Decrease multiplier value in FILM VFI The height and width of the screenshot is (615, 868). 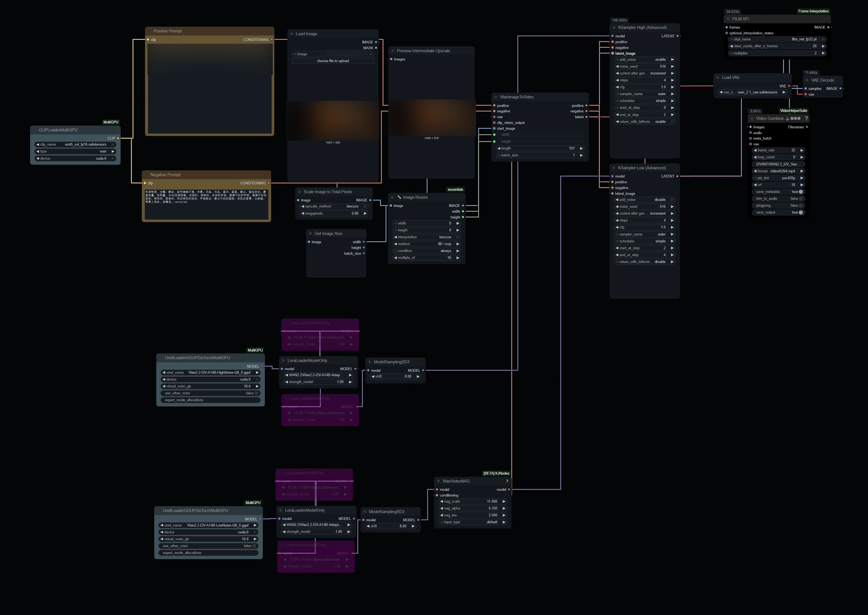coord(731,53)
